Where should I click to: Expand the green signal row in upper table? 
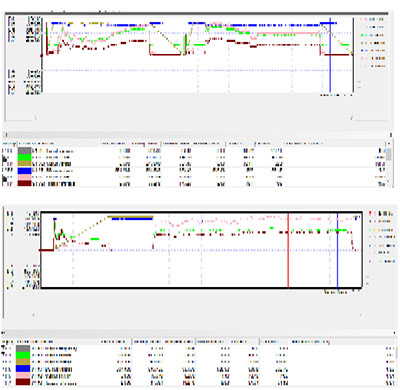click(5, 159)
